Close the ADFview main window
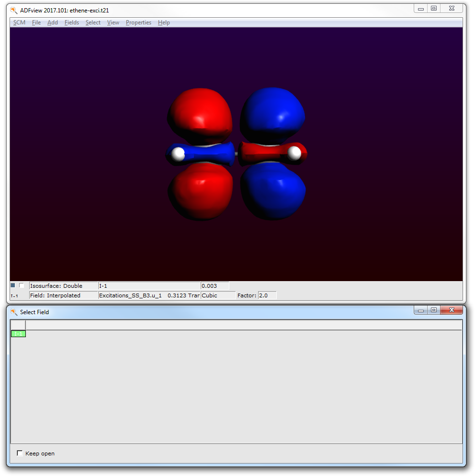 pos(452,9)
